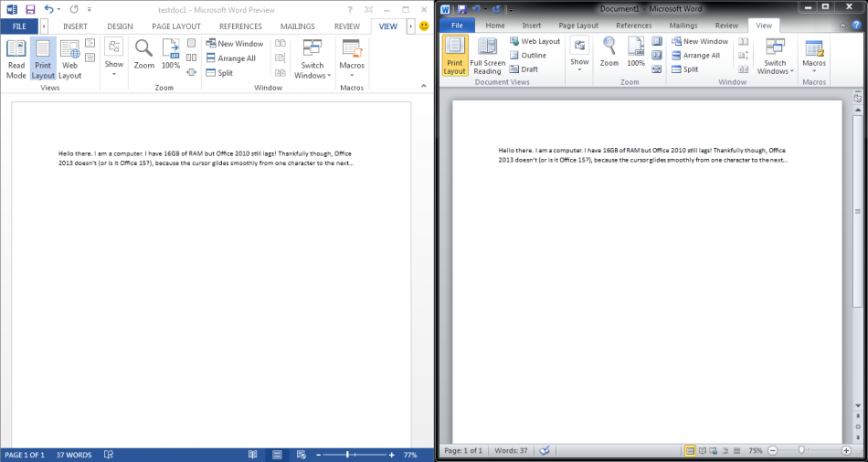
Task: Open FILE tab in Word 2013
Action: click(x=19, y=26)
